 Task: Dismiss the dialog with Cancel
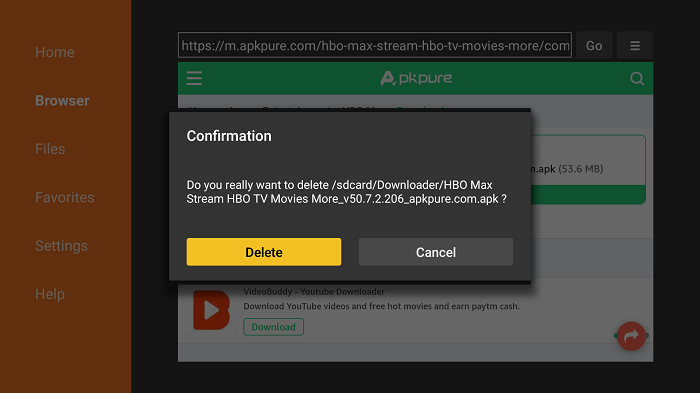[436, 252]
